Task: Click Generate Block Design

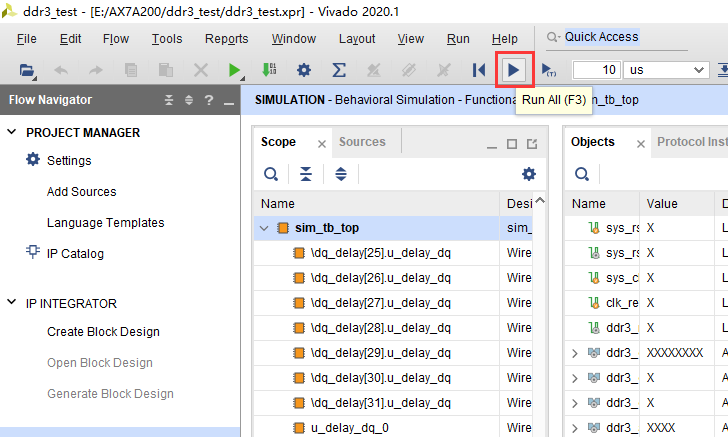Action: point(110,394)
